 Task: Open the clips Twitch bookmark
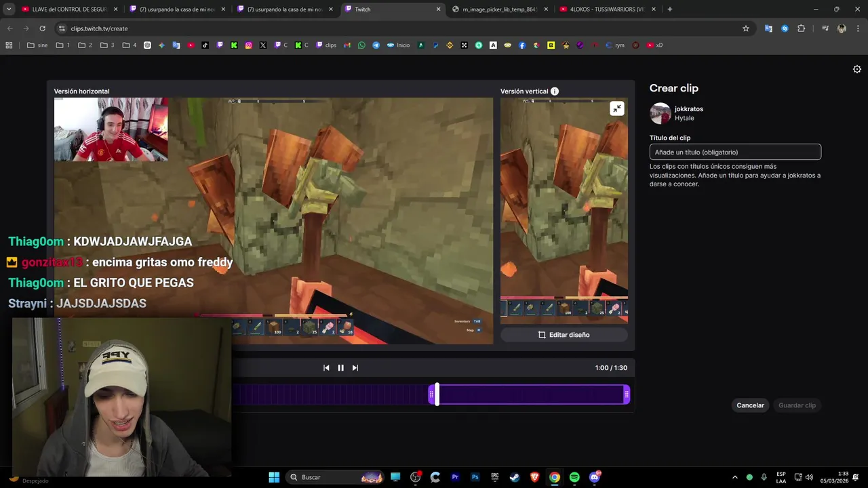[x=326, y=45]
